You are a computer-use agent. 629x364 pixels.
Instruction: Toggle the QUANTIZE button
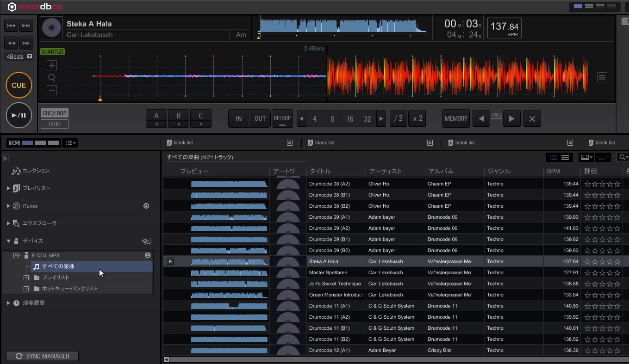(52, 52)
